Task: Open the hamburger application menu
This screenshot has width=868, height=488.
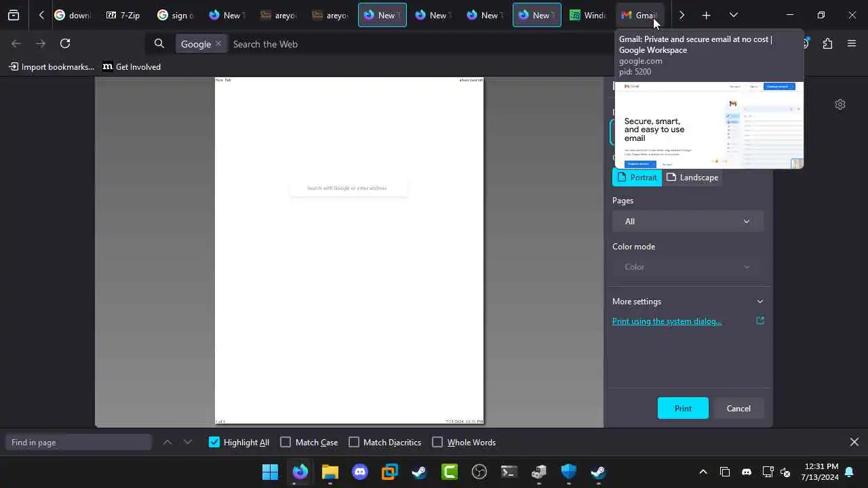Action: pos(852,43)
